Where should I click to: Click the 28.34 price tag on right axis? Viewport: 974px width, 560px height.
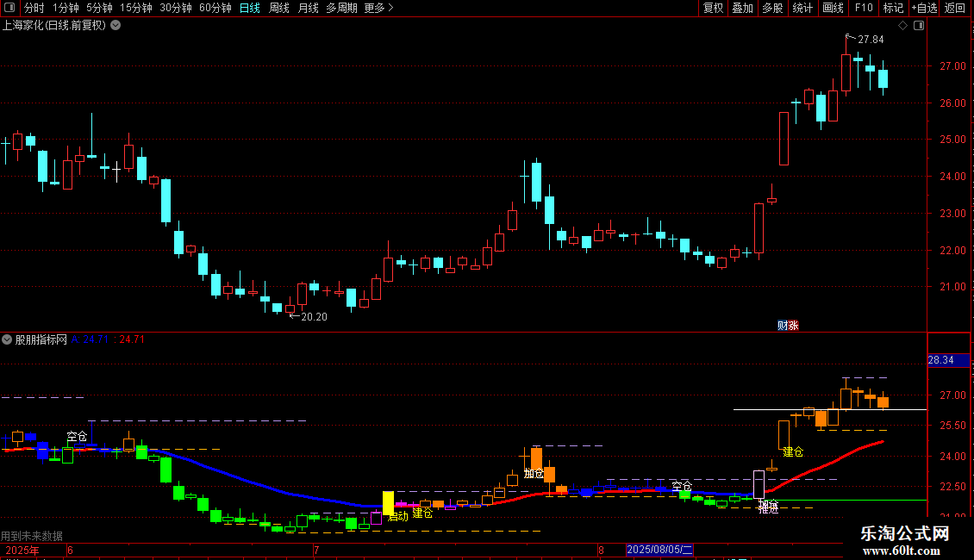tap(948, 360)
